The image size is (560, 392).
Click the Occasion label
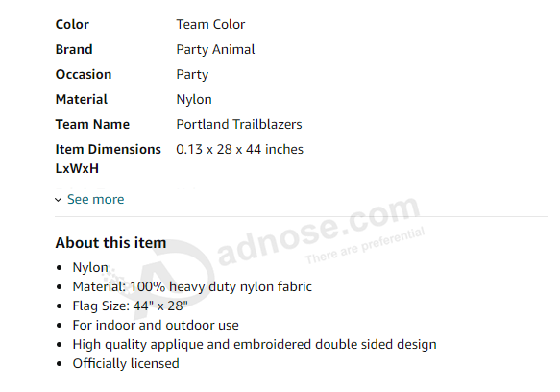click(84, 74)
